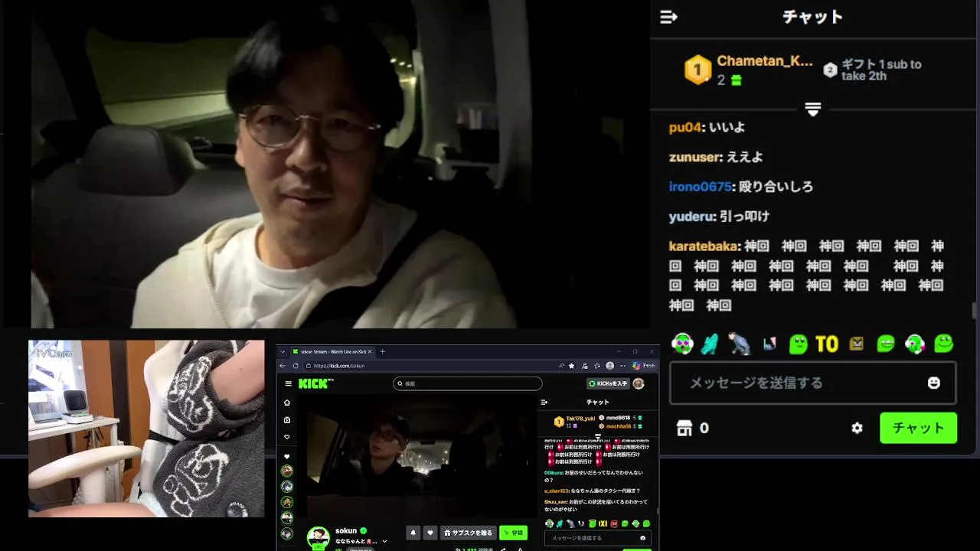
Task: Go to Kick home via logo
Action: (x=315, y=383)
